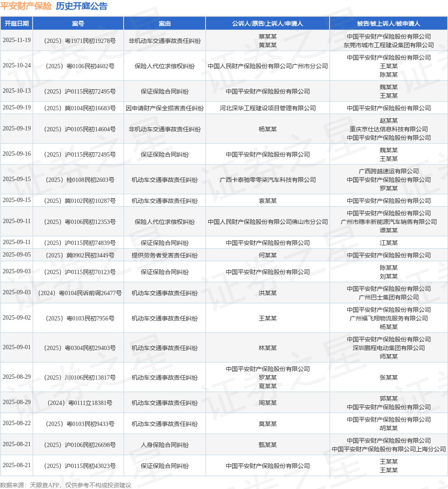Click plaintiff 河北深华工程建设项目管理有限公司
Image resolution: width=448 pixels, height=489 pixels.
point(268,108)
